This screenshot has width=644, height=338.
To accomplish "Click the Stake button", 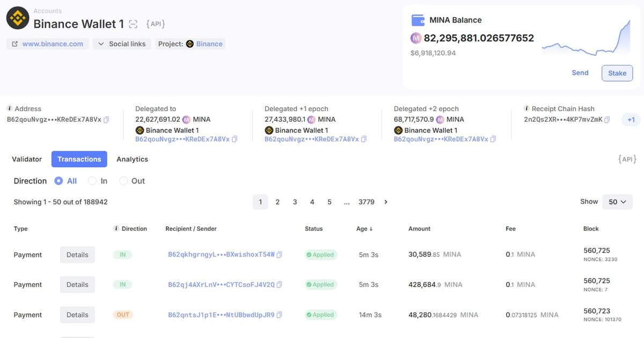I will point(617,73).
